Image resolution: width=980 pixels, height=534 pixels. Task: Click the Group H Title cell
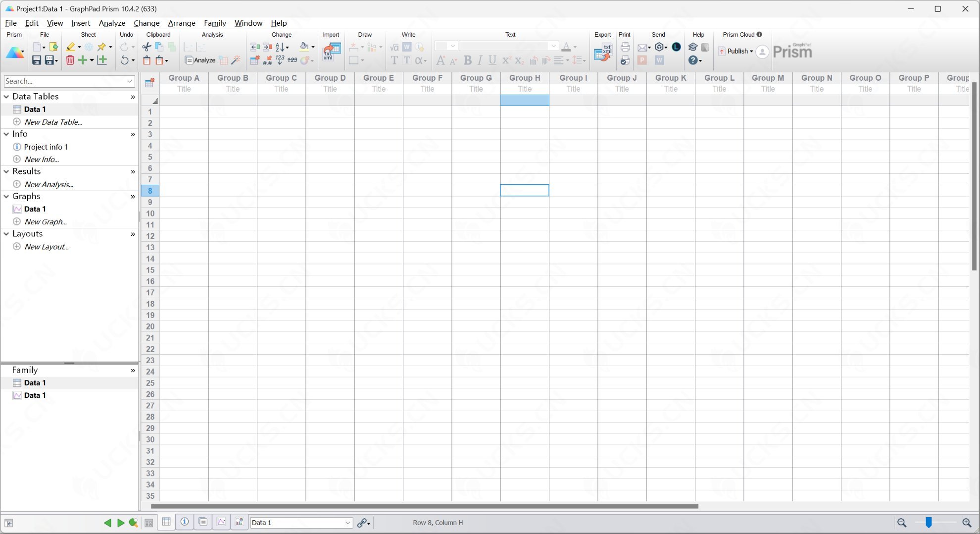tap(525, 89)
